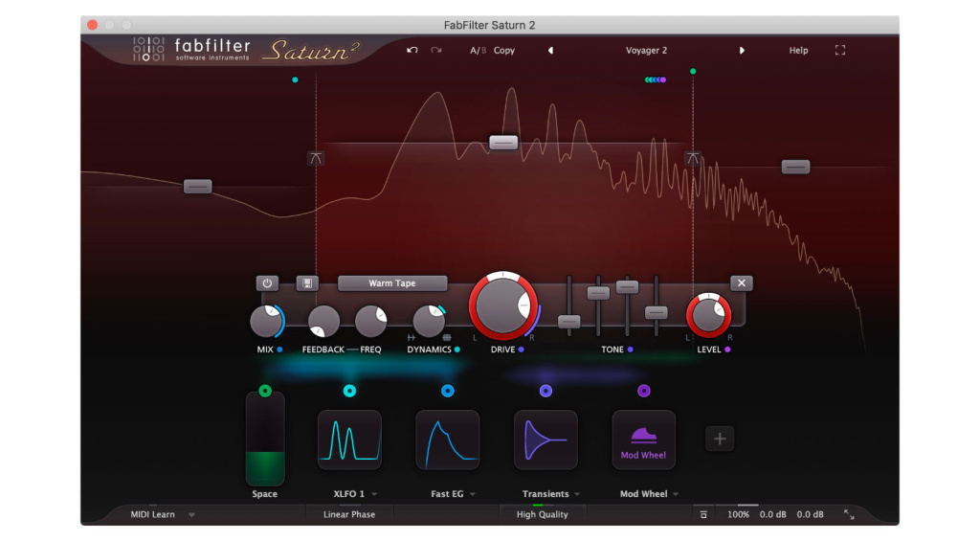Click the Transients source drag button

point(546,391)
